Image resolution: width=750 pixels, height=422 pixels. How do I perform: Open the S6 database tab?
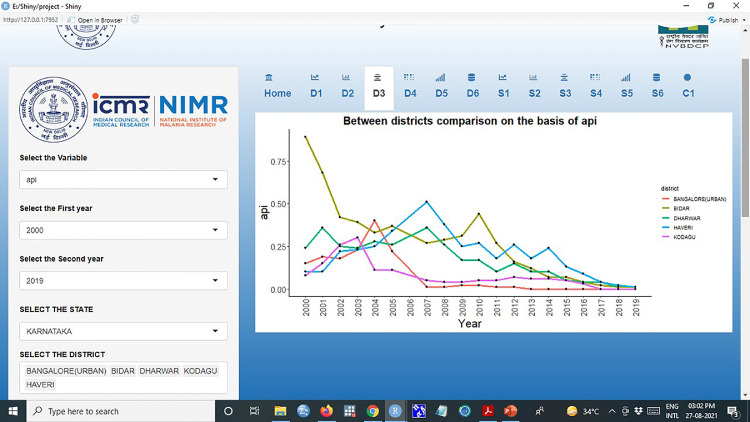point(657,86)
